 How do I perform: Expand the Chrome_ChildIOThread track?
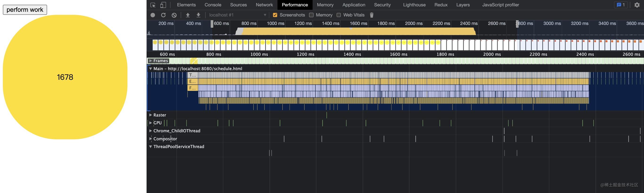151,131
